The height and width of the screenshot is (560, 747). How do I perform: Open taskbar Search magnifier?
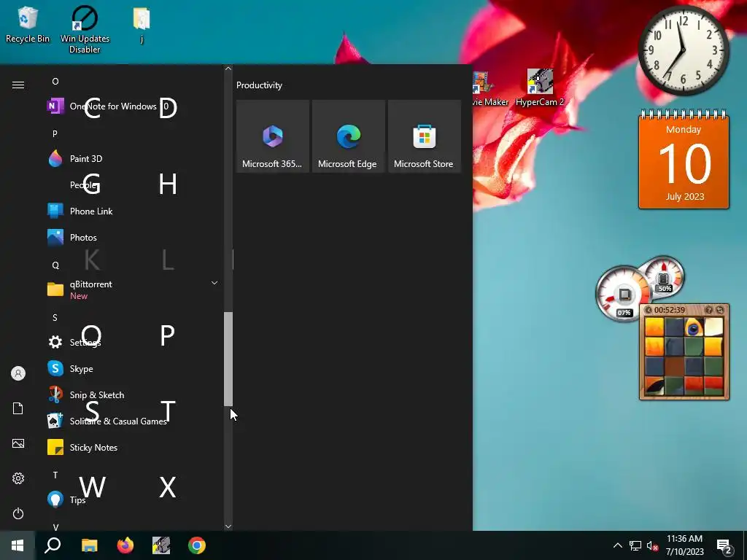tap(53, 545)
